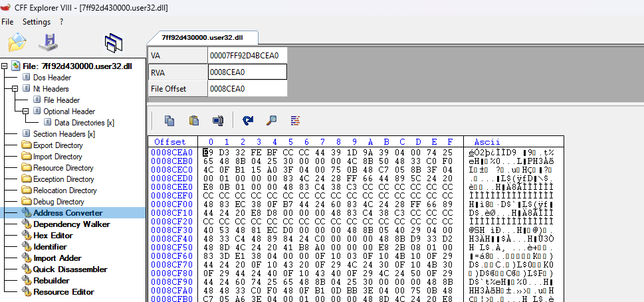Collapse the File root tree node
The height and width of the screenshot is (302, 644).
click(x=4, y=66)
